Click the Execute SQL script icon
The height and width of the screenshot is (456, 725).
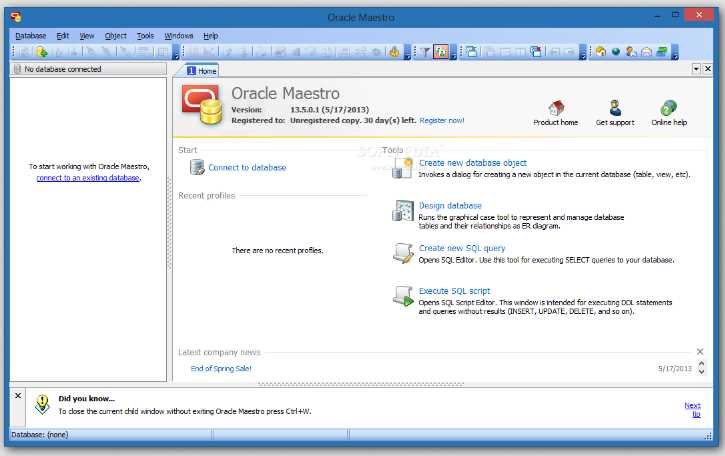coord(403,296)
